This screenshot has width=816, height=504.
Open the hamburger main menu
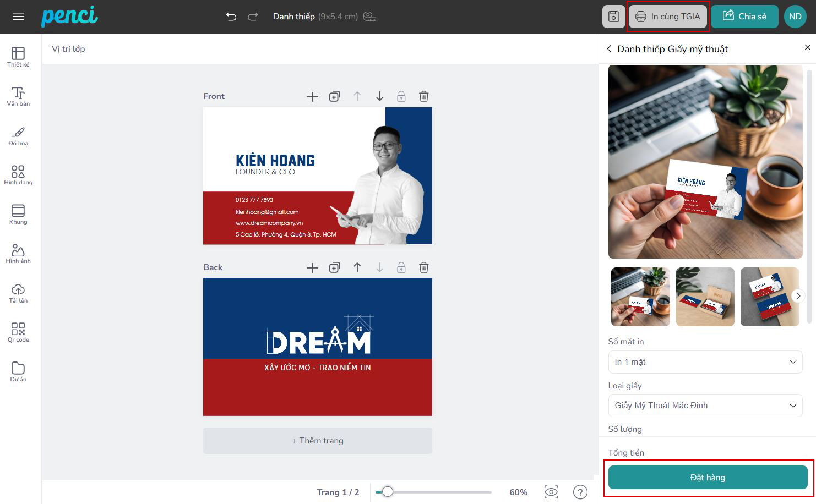click(19, 17)
